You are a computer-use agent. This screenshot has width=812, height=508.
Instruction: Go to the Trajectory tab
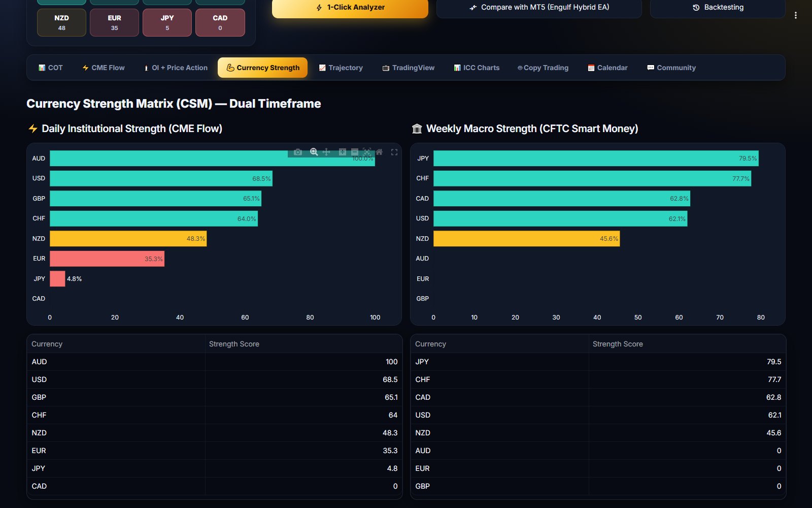coord(341,68)
